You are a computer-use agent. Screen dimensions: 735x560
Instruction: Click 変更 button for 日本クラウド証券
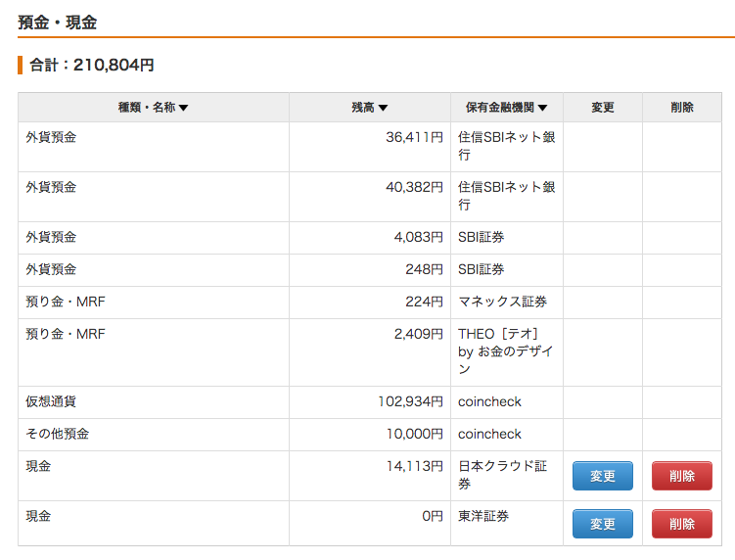(x=602, y=476)
